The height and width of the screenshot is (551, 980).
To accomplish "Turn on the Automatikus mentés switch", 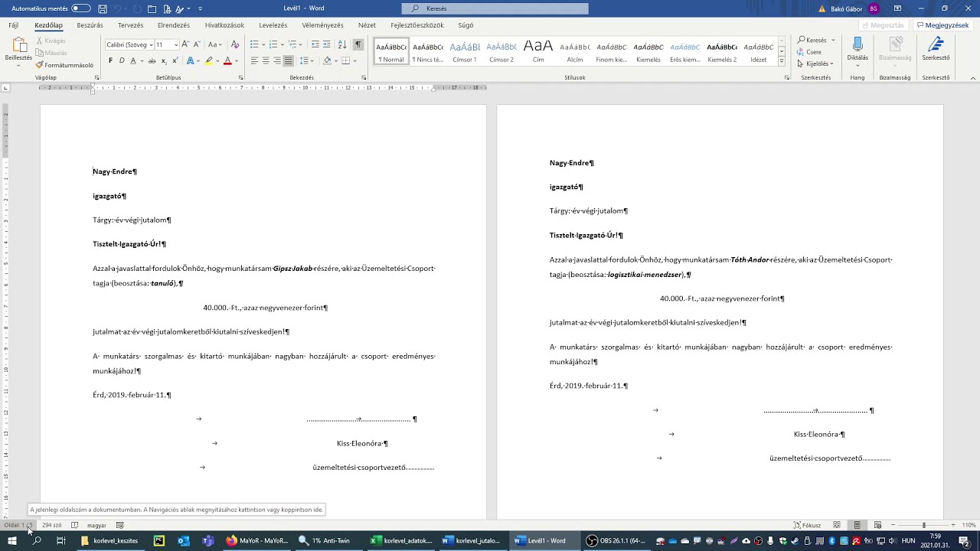I will click(x=80, y=8).
